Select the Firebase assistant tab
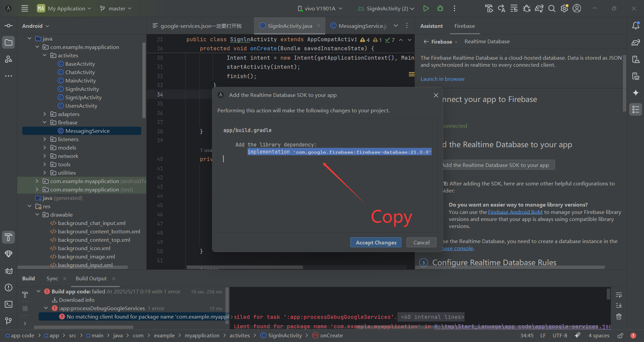 click(x=465, y=26)
